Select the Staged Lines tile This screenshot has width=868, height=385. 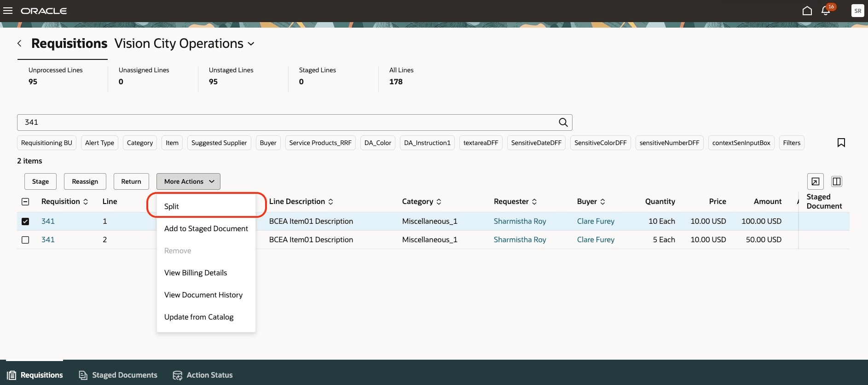tap(333, 76)
